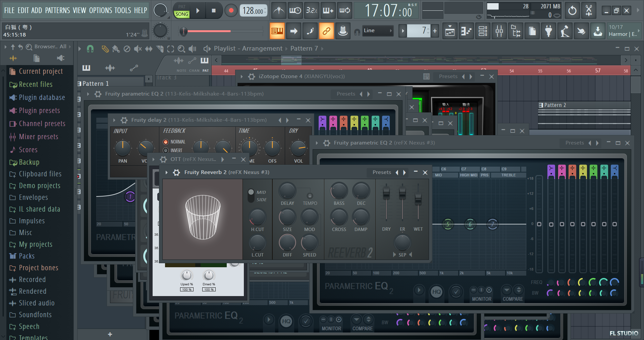The height and width of the screenshot is (340, 644).
Task: Open Fruity Reeverb 2 settings gear icon
Action: click(x=176, y=172)
